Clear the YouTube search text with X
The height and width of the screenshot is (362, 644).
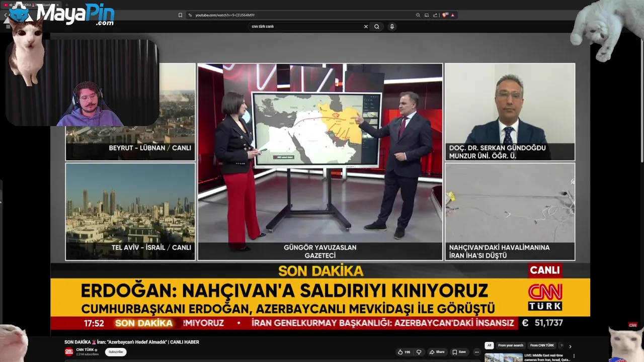coord(366,27)
